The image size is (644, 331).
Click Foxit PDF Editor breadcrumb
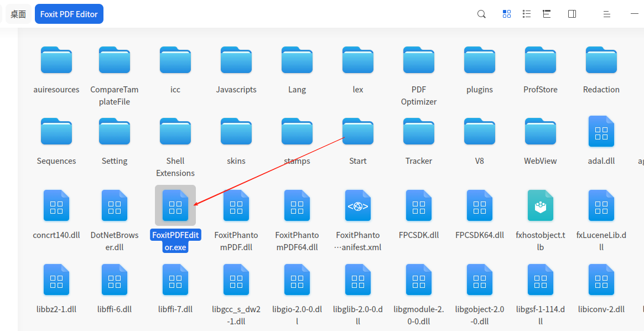coord(69,14)
